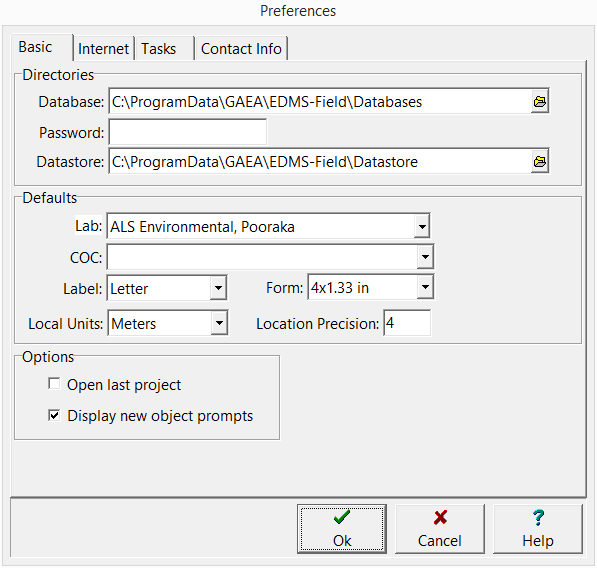597x568 pixels.
Task: Browse for Database directory folder icon
Action: 540,102
